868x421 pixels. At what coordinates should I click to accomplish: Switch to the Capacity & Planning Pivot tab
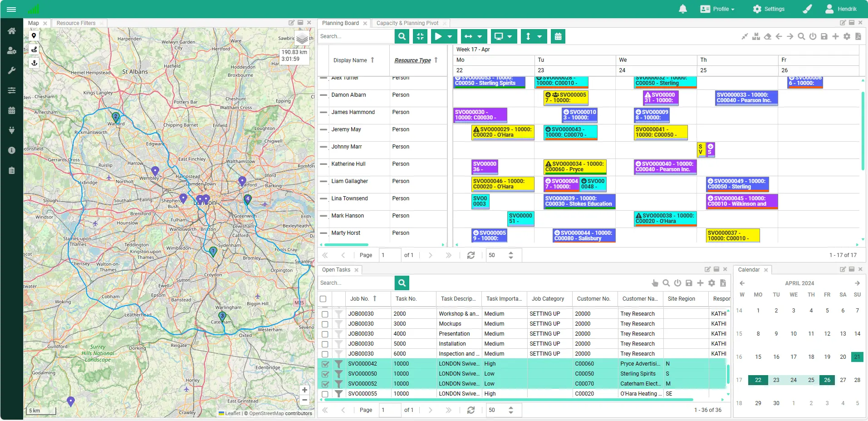[407, 23]
